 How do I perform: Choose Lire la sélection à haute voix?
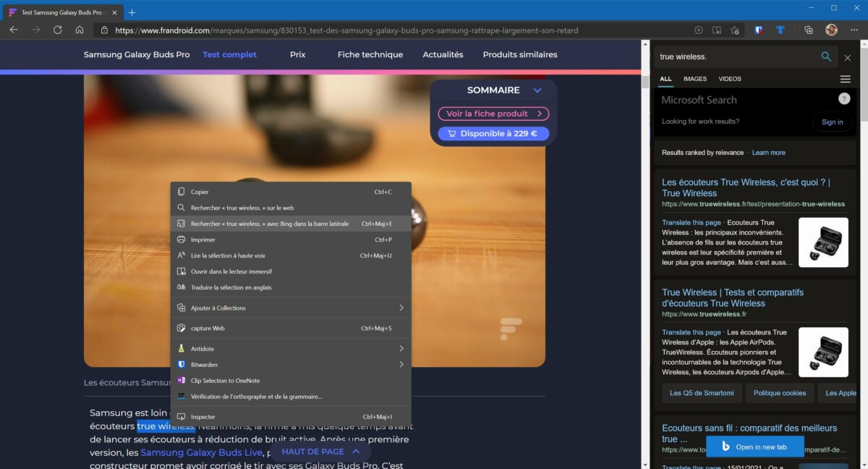point(291,255)
